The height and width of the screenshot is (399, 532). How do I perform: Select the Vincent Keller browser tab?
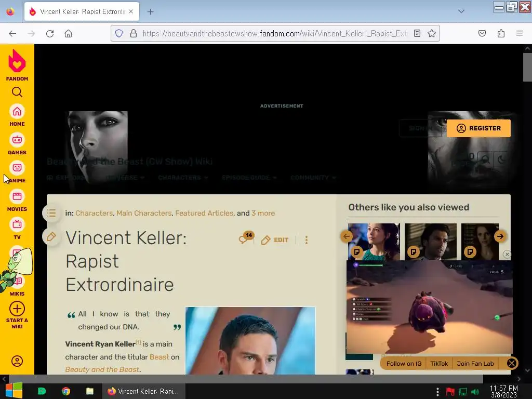(x=82, y=11)
